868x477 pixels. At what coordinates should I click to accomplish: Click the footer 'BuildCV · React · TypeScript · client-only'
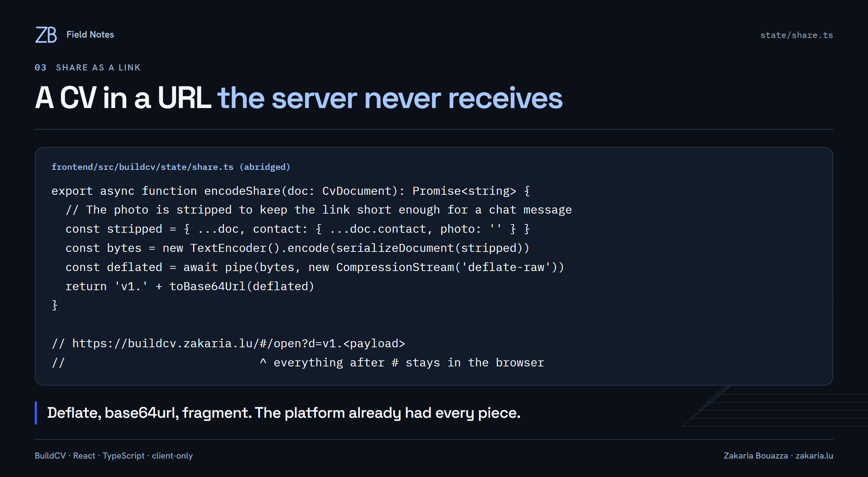point(114,456)
